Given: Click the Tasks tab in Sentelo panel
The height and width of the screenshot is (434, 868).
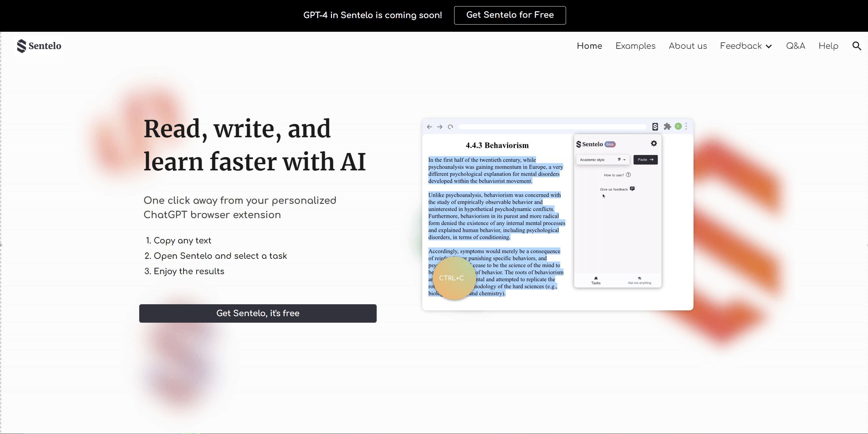Looking at the screenshot, I should [x=596, y=280].
